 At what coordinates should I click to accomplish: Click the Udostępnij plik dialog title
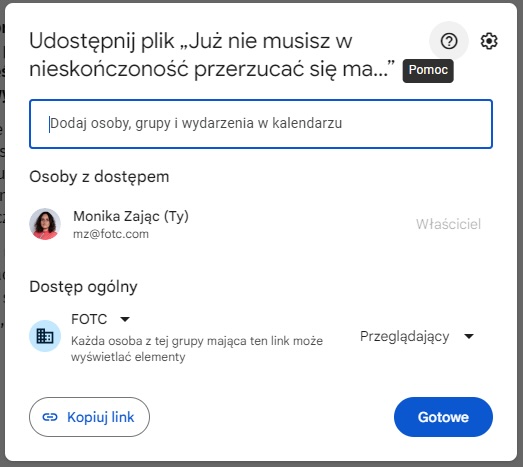click(x=212, y=55)
